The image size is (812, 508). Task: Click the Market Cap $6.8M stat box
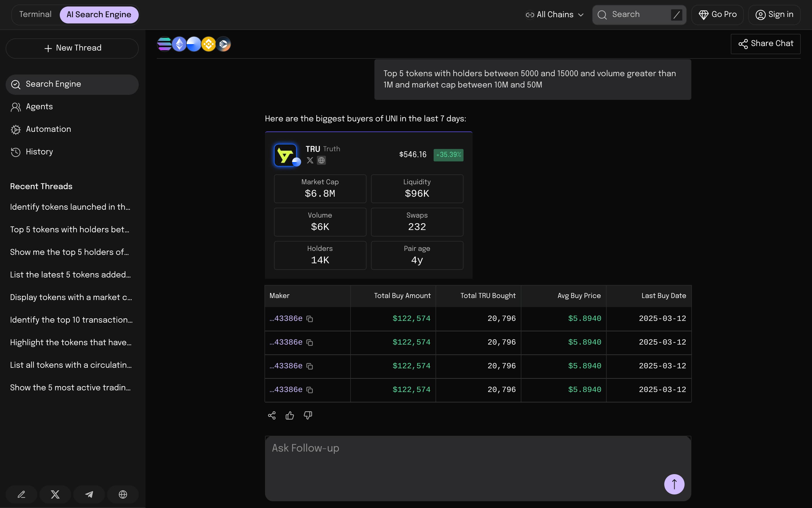pos(320,189)
